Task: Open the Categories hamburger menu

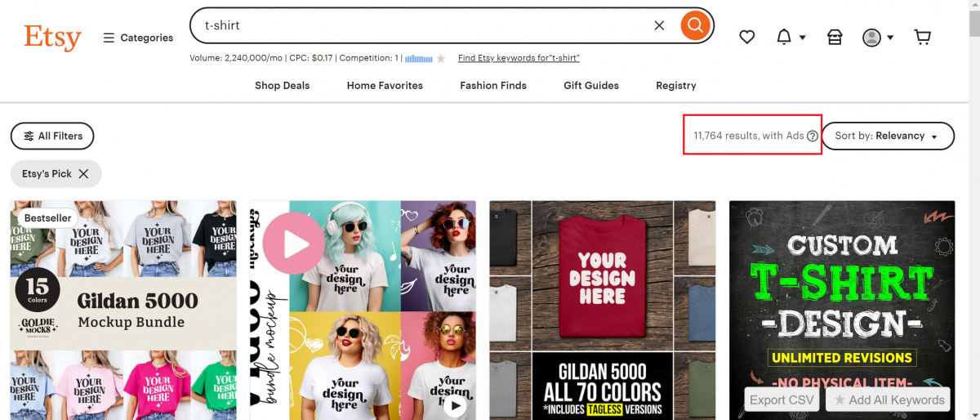Action: click(138, 38)
